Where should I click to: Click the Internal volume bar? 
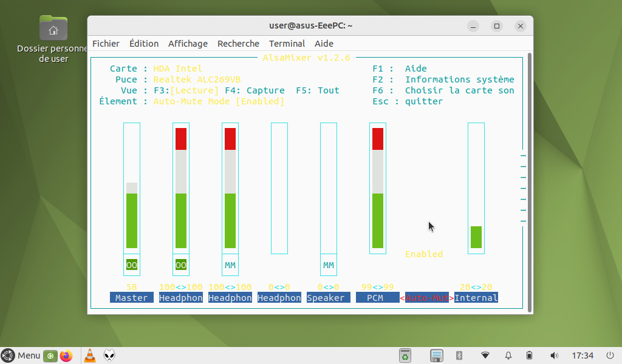(x=476, y=188)
